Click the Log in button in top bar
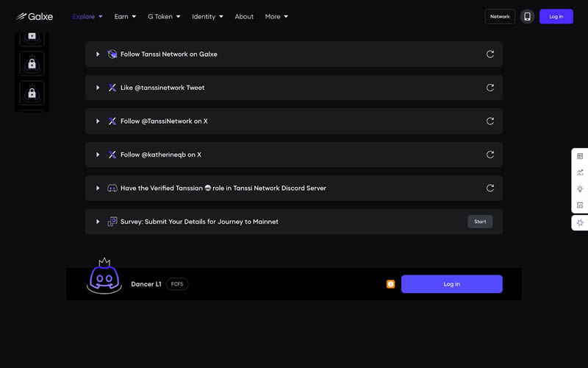Viewport: 588px width, 368px height. pyautogui.click(x=556, y=16)
